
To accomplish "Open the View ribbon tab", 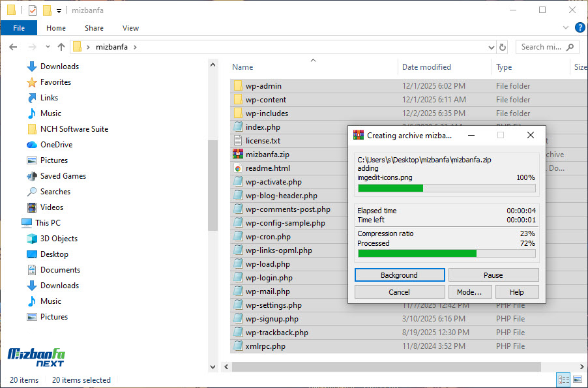I will (130, 28).
